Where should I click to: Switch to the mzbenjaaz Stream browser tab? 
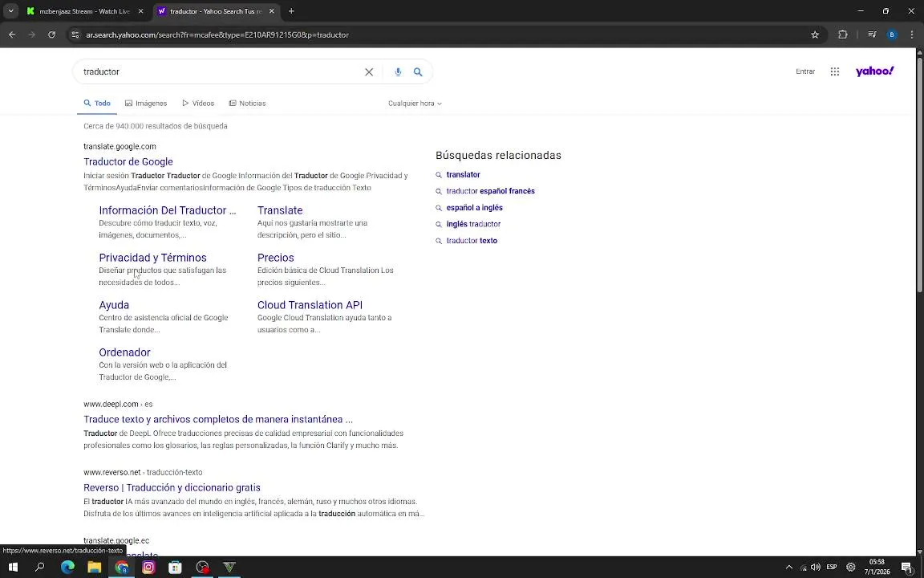(x=84, y=11)
